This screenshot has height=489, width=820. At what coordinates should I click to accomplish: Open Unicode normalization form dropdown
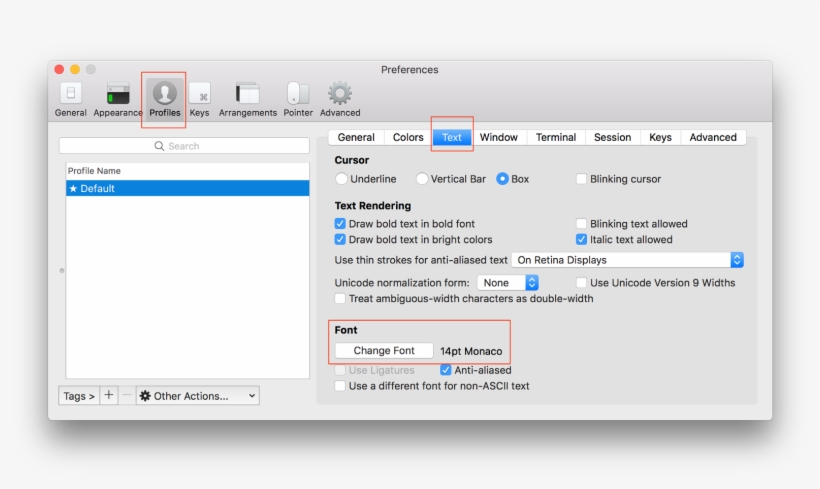[x=508, y=283]
